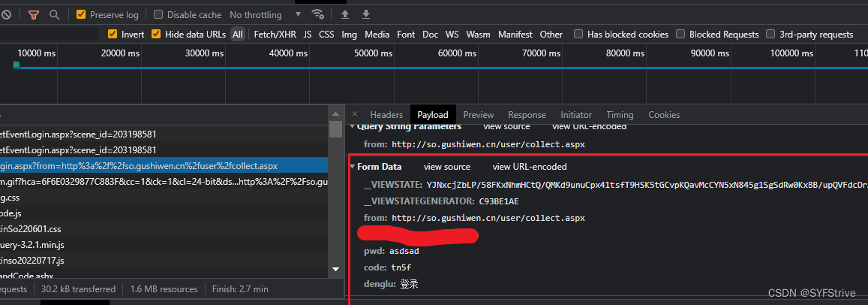868x305 pixels.
Task: Click the timeline overview at 50000 ms
Action: pyautogui.click(x=373, y=54)
